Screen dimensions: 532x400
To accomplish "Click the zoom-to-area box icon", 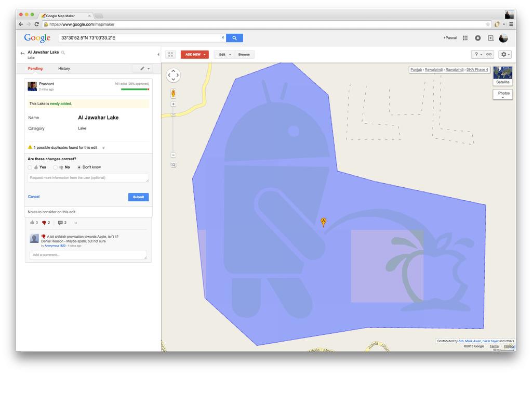I will pyautogui.click(x=173, y=165).
